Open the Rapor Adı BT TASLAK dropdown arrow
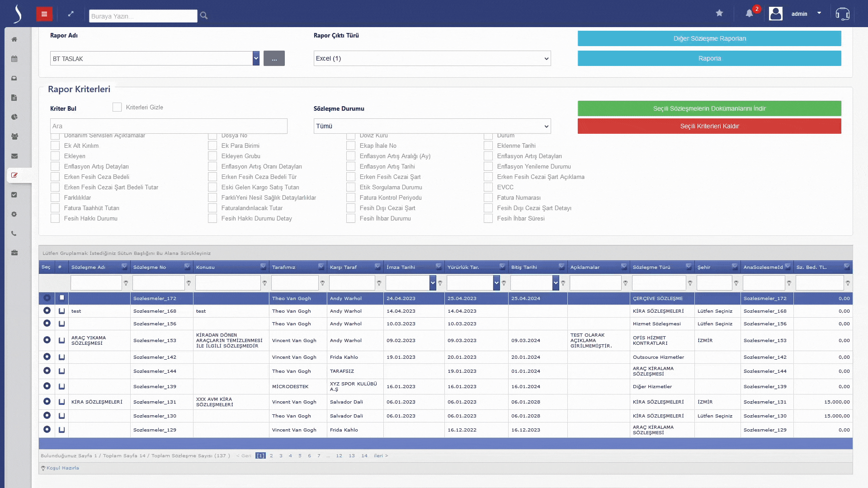Viewport: 868px width, 488px height. (256, 58)
